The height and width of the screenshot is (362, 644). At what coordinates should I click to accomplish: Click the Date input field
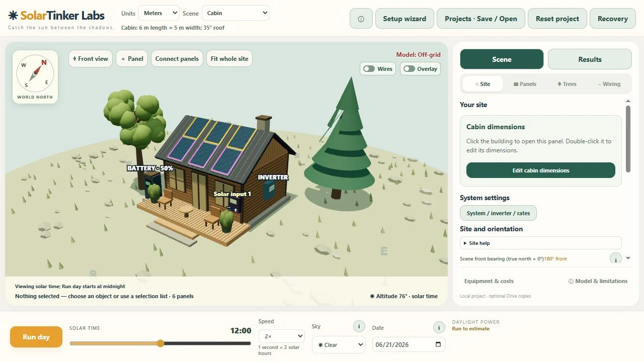409,345
